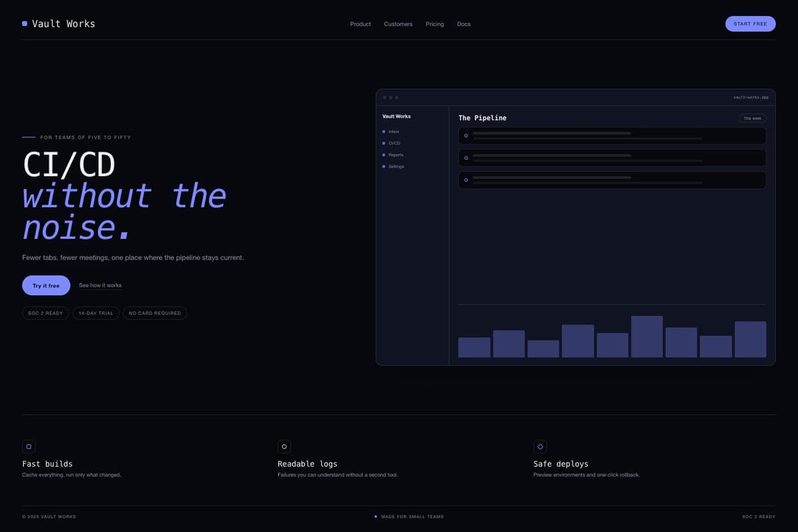Click the Preview environments and one-click rollback text

(x=587, y=475)
